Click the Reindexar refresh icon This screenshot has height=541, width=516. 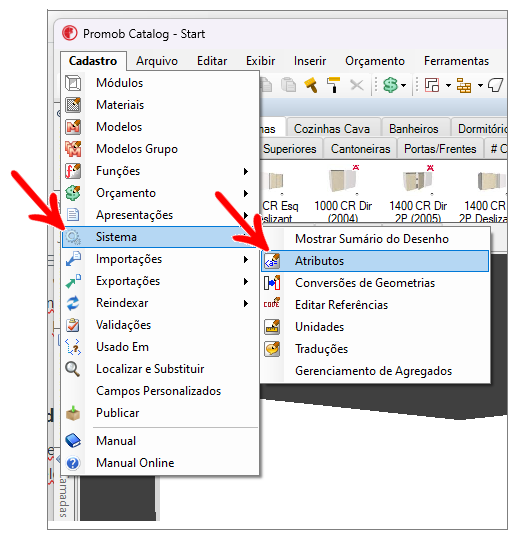[x=73, y=303]
